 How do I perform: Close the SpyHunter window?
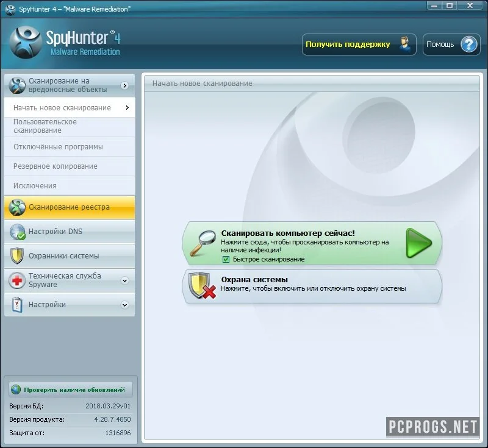[x=470, y=5]
